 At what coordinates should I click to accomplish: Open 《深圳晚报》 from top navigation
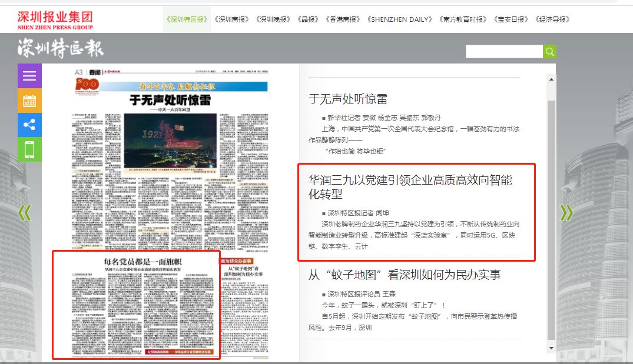pyautogui.click(x=273, y=19)
